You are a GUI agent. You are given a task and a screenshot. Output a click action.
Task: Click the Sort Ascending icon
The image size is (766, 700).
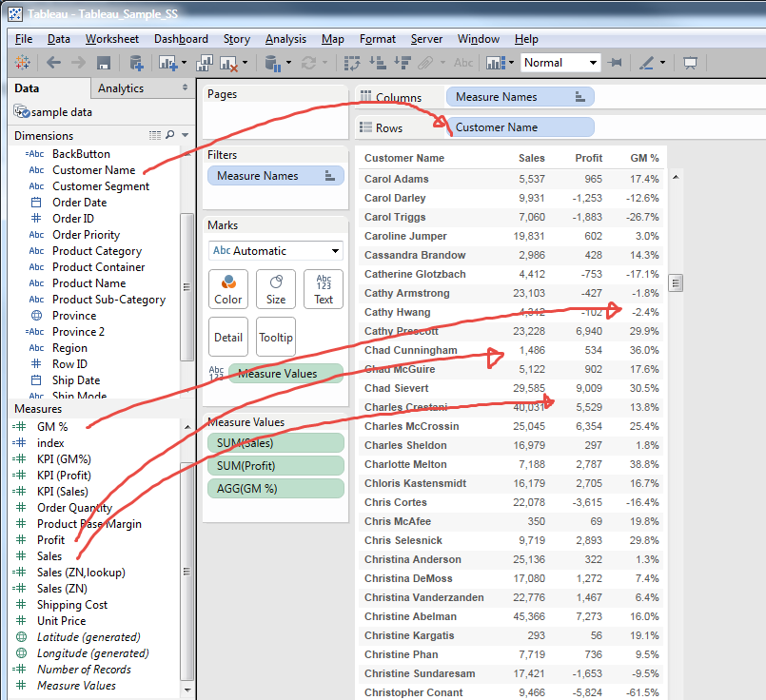(x=377, y=63)
